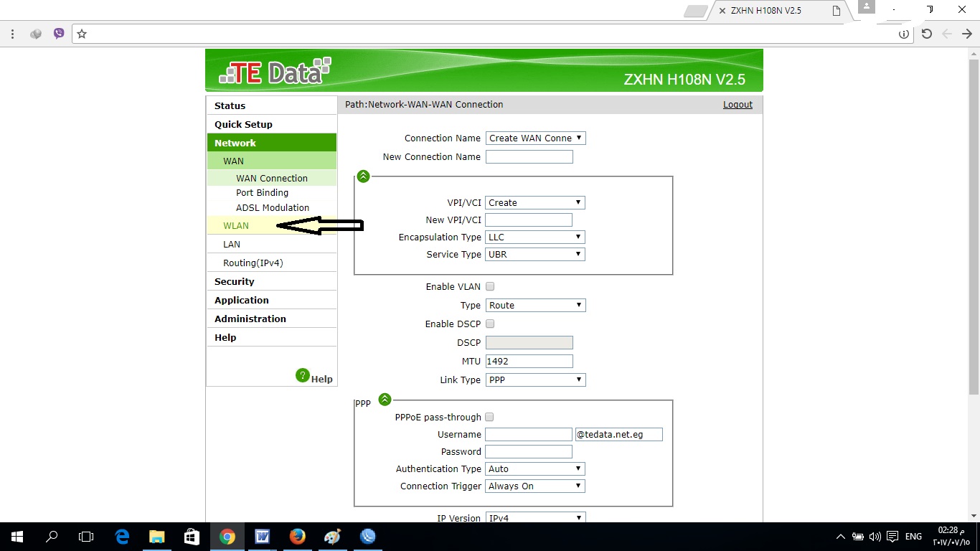Show hidden system tray icons

point(841,537)
